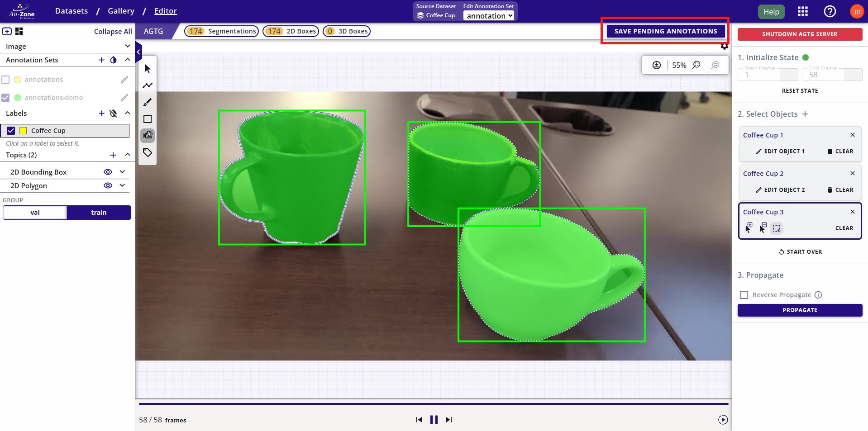Zoom out of the canvas

(715, 65)
